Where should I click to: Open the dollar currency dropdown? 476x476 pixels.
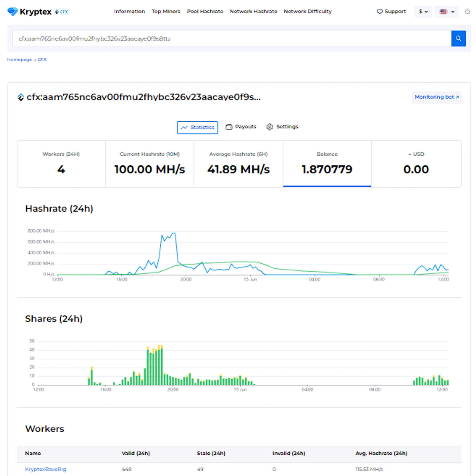pyautogui.click(x=423, y=12)
